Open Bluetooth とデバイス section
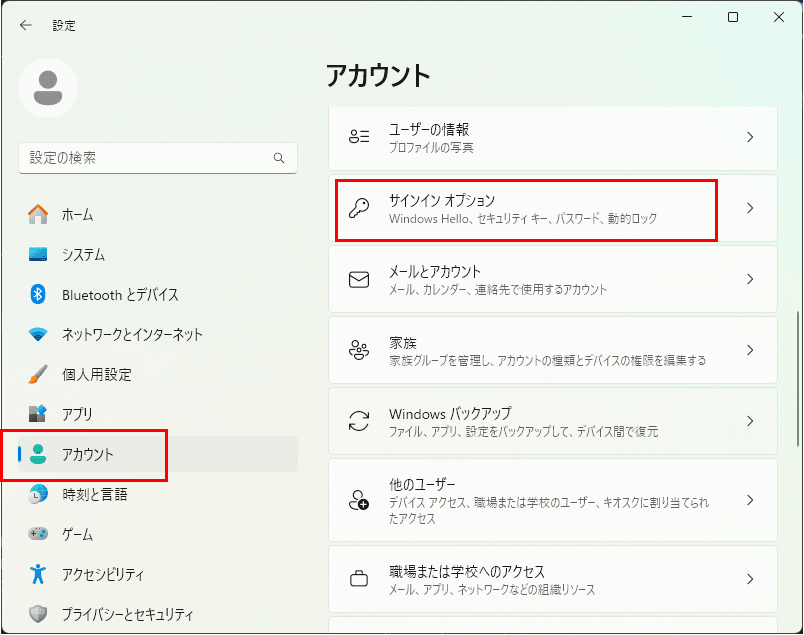This screenshot has width=804, height=635. 120,294
